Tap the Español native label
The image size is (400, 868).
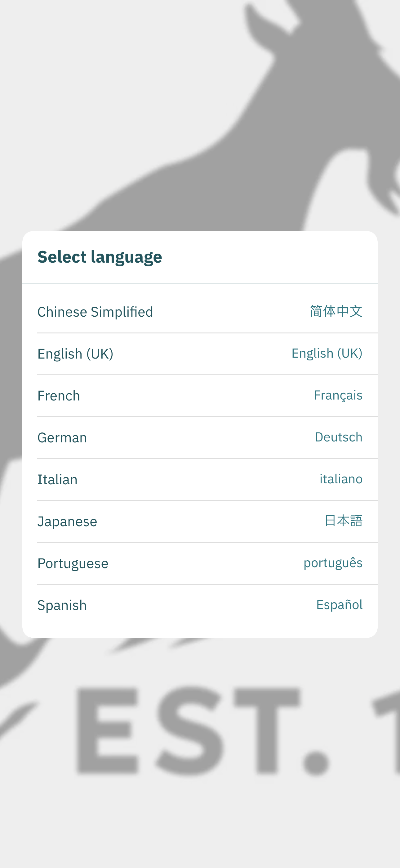[340, 605]
